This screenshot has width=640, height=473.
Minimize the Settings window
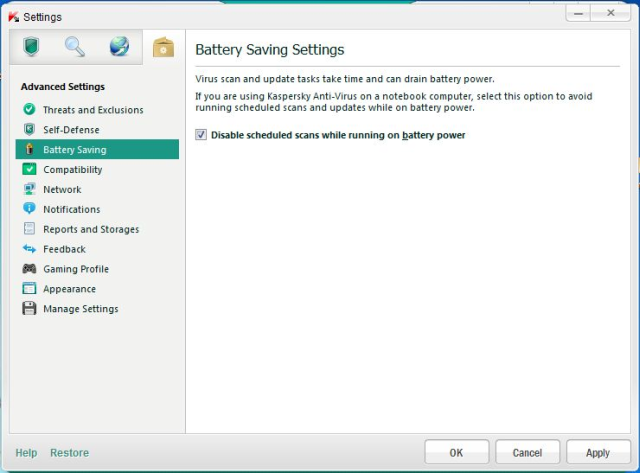(578, 13)
